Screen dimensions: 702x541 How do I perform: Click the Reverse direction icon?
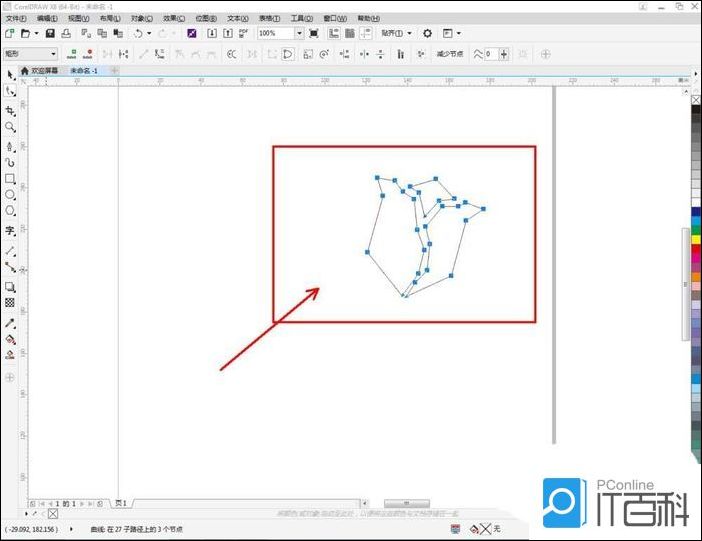coord(231,54)
